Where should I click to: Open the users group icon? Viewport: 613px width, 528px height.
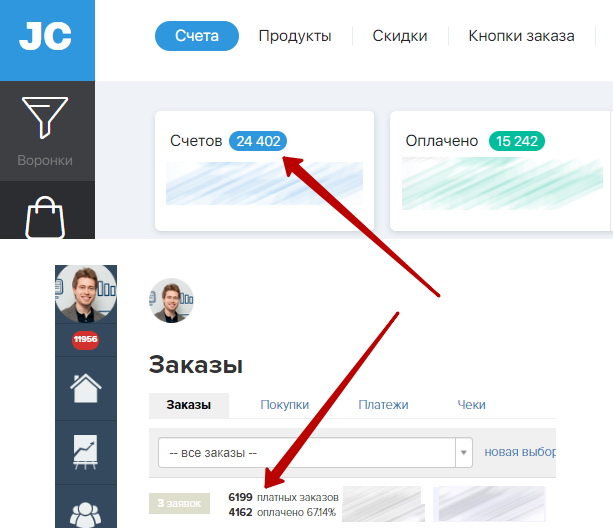tap(86, 515)
